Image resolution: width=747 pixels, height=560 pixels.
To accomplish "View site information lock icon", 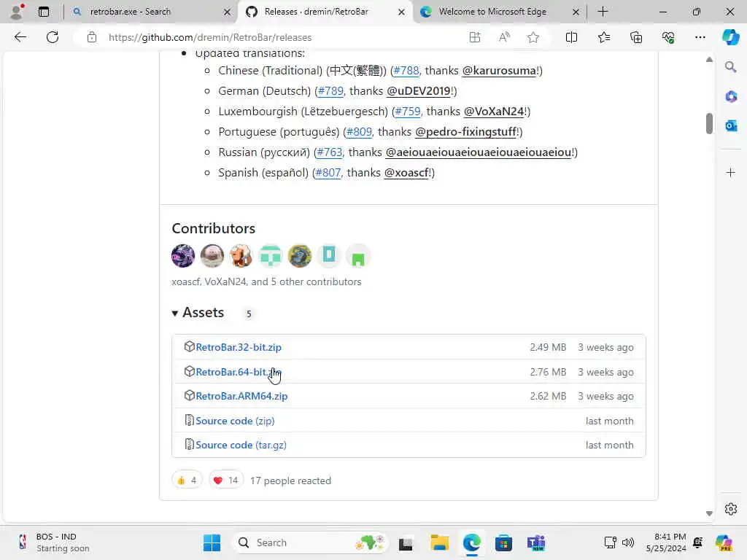I will [92, 37].
